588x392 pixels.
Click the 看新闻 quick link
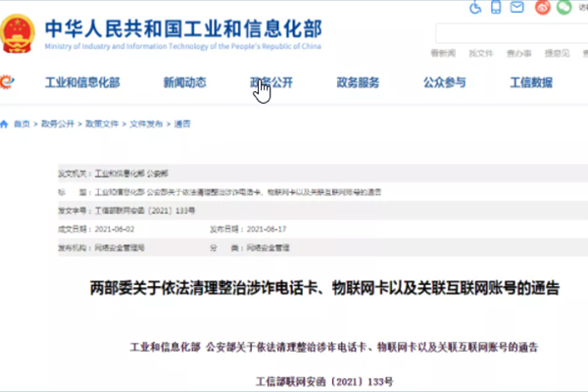(x=443, y=53)
